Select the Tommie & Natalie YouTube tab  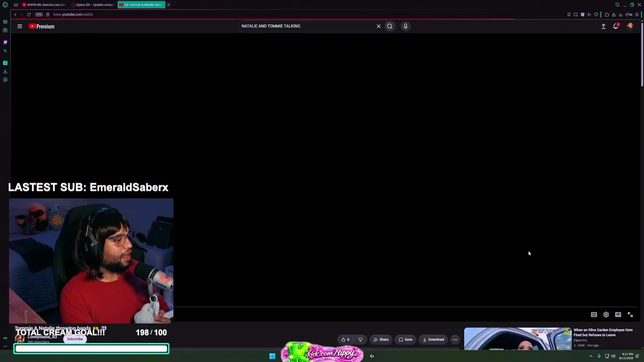(x=141, y=5)
